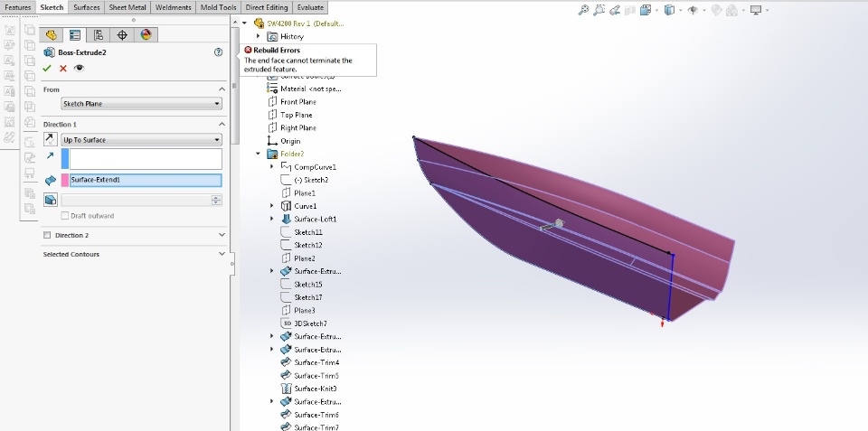This screenshot has height=431, width=868.
Task: Open View Orientation dropdown arrow
Action: pos(656,10)
